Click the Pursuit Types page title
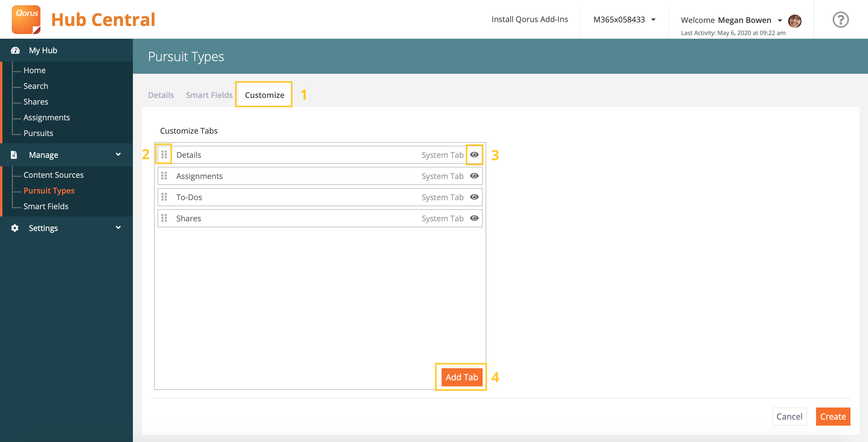 point(186,56)
